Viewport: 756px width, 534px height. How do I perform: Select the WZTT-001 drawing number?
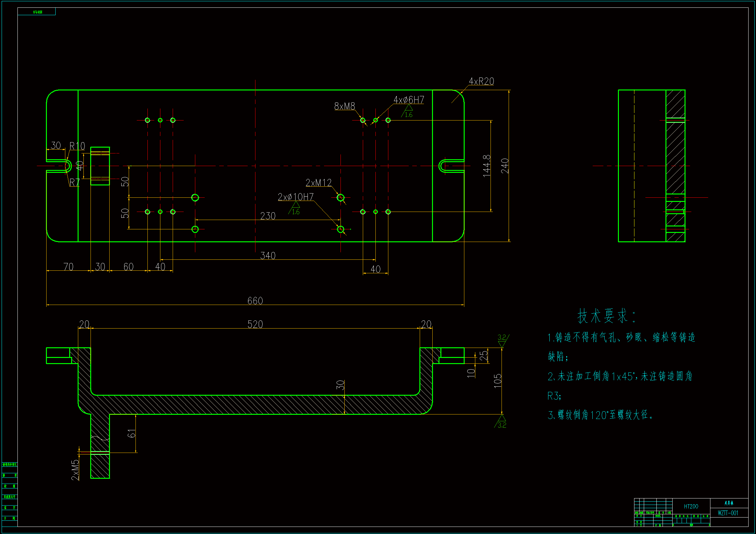pos(728,513)
